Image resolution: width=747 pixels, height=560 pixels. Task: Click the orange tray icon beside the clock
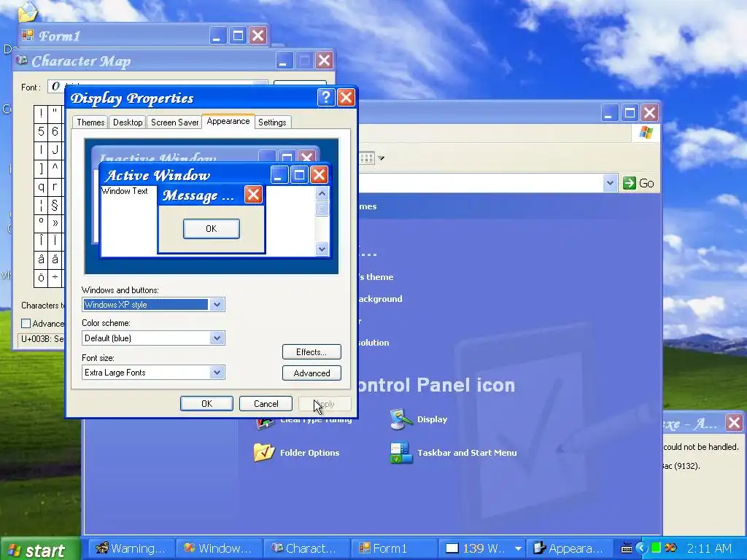670,548
